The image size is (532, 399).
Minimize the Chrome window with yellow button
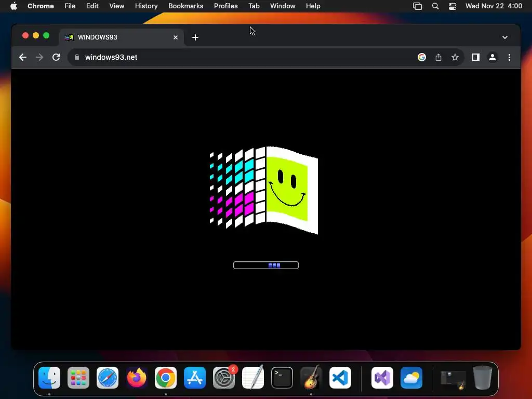pos(36,36)
